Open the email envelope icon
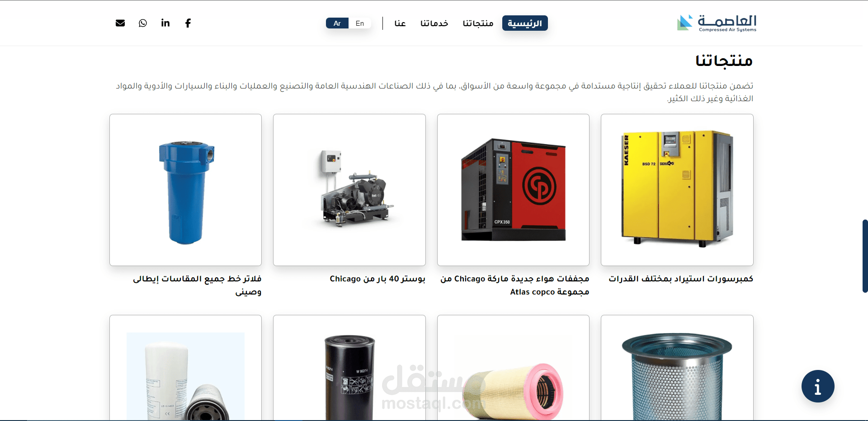The width and height of the screenshot is (868, 421). click(120, 23)
